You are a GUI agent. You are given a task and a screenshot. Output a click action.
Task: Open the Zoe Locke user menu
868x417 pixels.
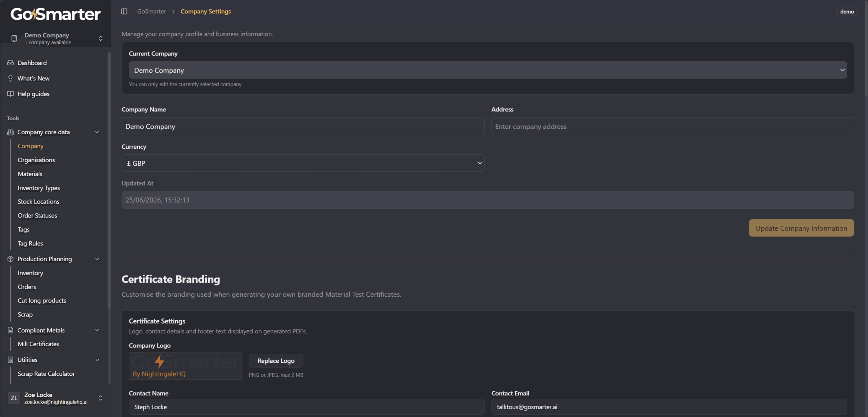pyautogui.click(x=55, y=398)
